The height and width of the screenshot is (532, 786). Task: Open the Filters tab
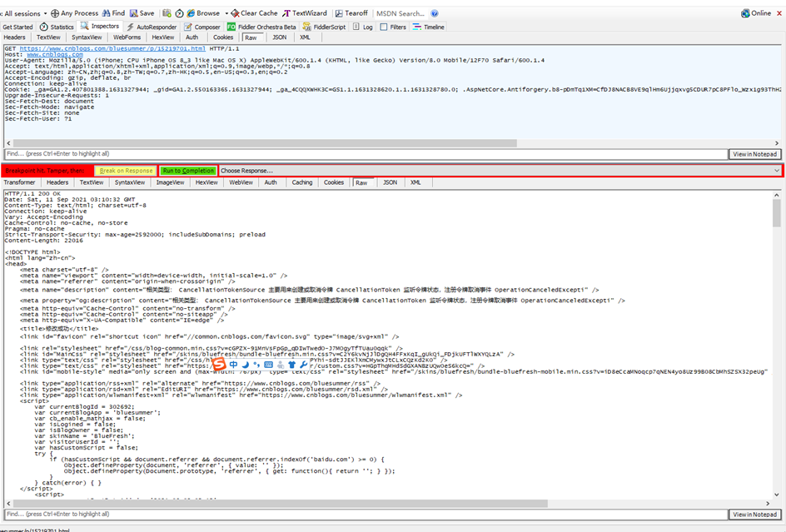click(x=393, y=27)
